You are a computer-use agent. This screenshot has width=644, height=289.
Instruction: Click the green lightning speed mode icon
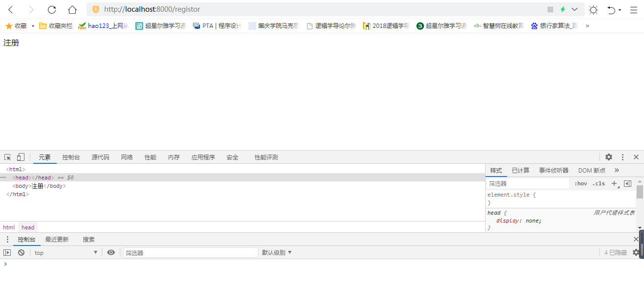click(x=563, y=9)
